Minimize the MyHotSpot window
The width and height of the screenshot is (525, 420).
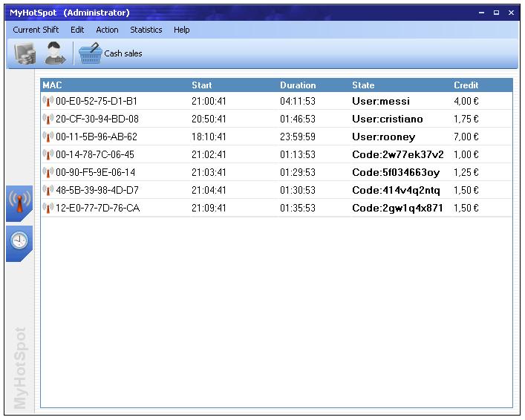tap(481, 13)
